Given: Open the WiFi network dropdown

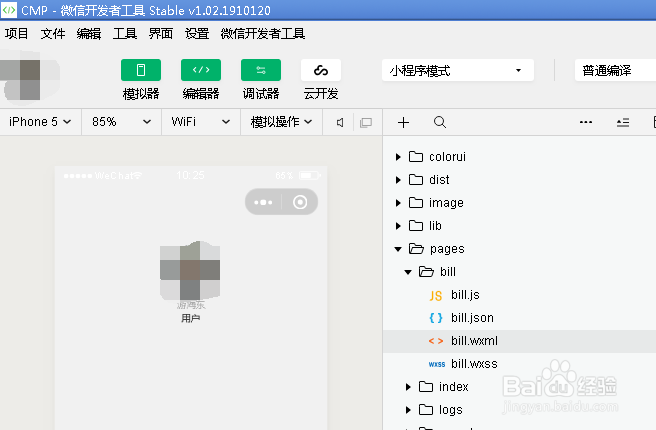Looking at the screenshot, I should (x=201, y=122).
